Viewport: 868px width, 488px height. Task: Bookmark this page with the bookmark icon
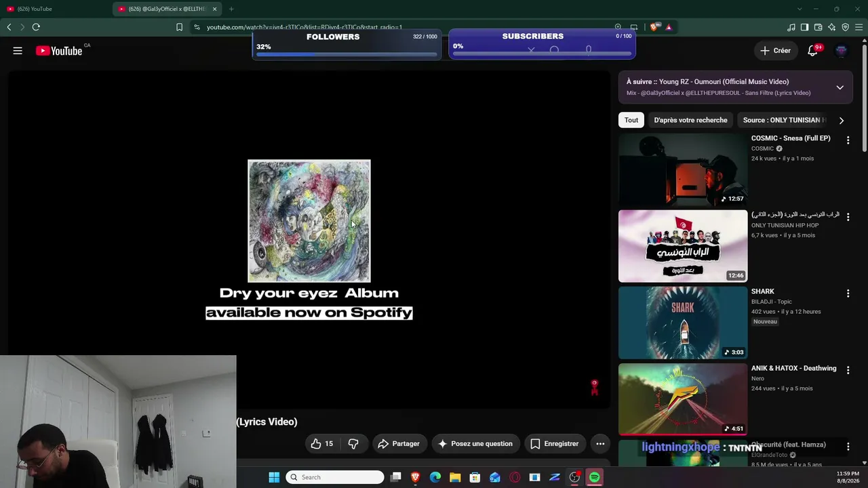(179, 27)
